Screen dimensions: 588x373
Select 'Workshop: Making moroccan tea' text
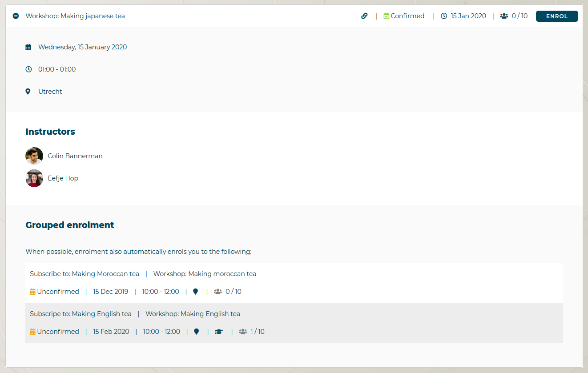205,274
